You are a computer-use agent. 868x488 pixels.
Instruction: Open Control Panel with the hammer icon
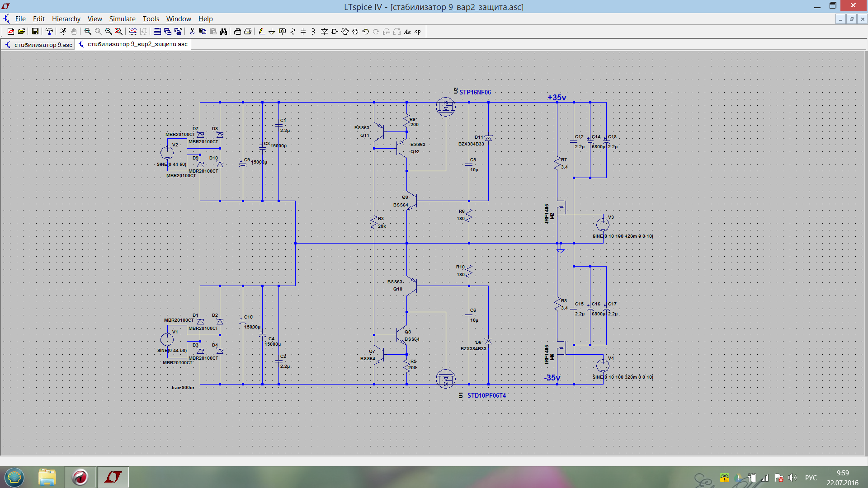pyautogui.click(x=49, y=32)
